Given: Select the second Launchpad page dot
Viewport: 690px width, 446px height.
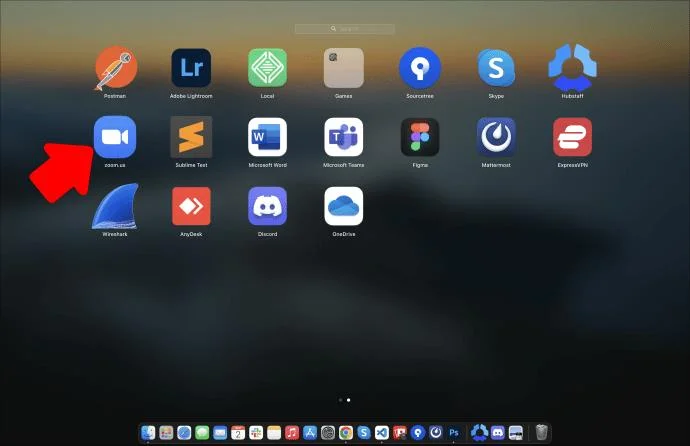Looking at the screenshot, I should tap(349, 400).
